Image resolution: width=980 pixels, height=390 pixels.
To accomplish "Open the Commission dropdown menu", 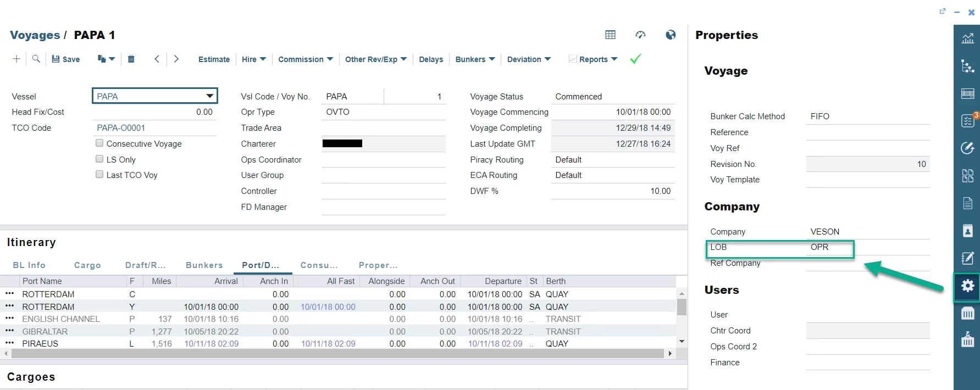I will click(x=306, y=59).
